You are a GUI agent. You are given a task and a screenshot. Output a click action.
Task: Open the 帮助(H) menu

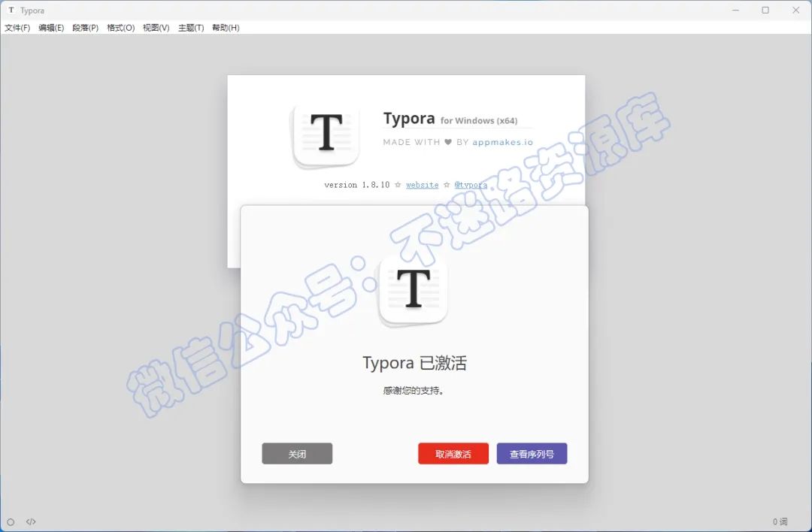pos(226,28)
